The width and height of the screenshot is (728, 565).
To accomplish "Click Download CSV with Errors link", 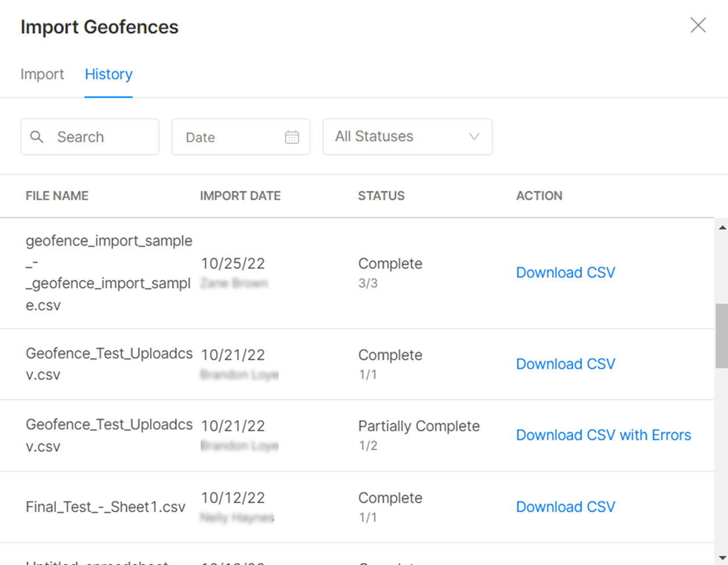I will [603, 435].
